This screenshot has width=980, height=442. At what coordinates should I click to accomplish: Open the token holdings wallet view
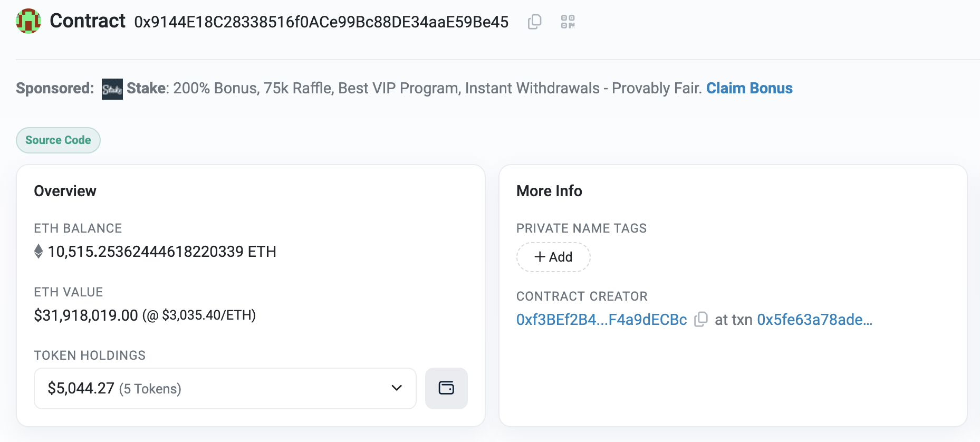pyautogui.click(x=446, y=388)
